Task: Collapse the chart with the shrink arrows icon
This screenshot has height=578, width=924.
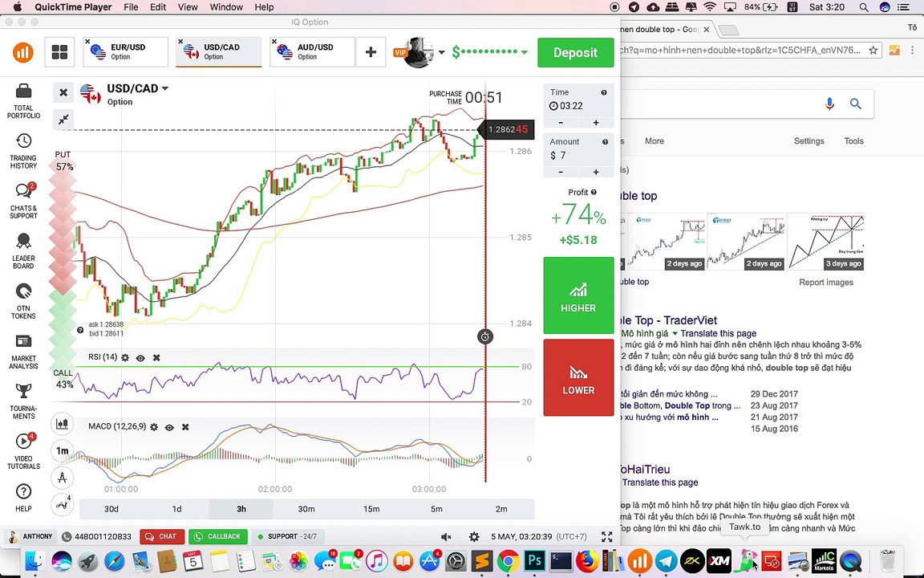Action: pyautogui.click(x=63, y=119)
